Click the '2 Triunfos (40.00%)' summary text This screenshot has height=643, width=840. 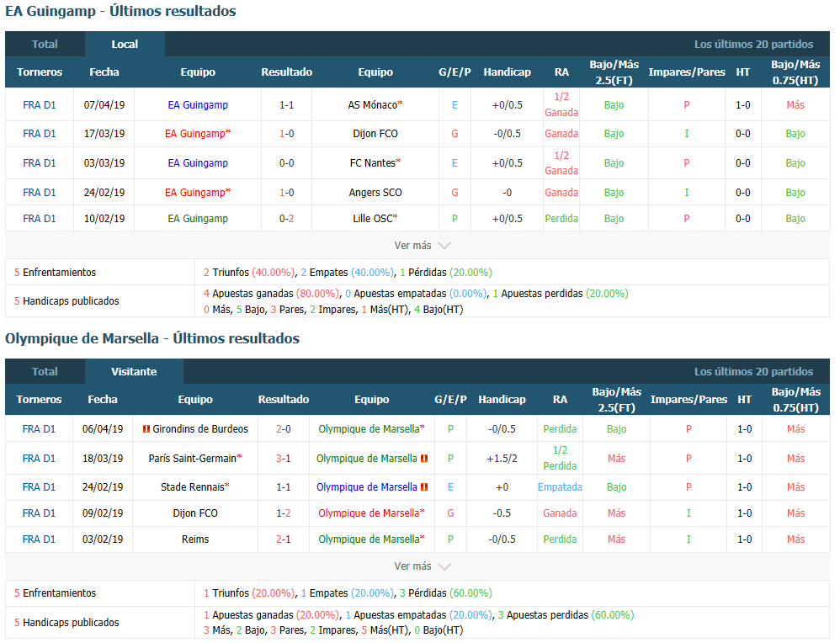(x=249, y=272)
